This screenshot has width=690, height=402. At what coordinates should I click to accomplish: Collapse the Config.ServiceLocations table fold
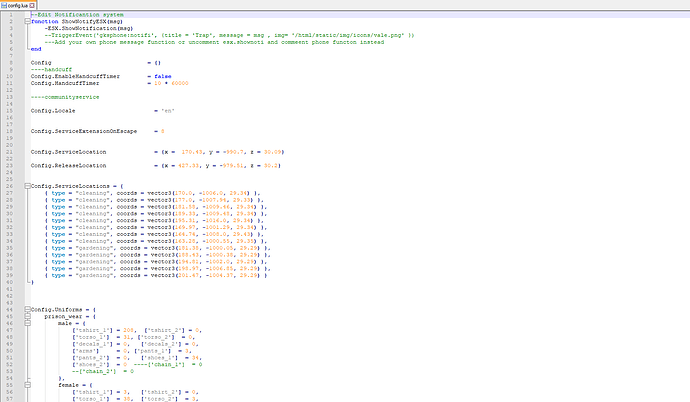point(27,185)
